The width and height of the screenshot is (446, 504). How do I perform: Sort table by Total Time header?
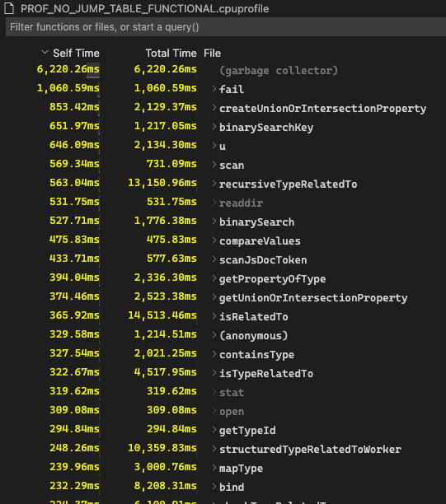click(x=171, y=53)
